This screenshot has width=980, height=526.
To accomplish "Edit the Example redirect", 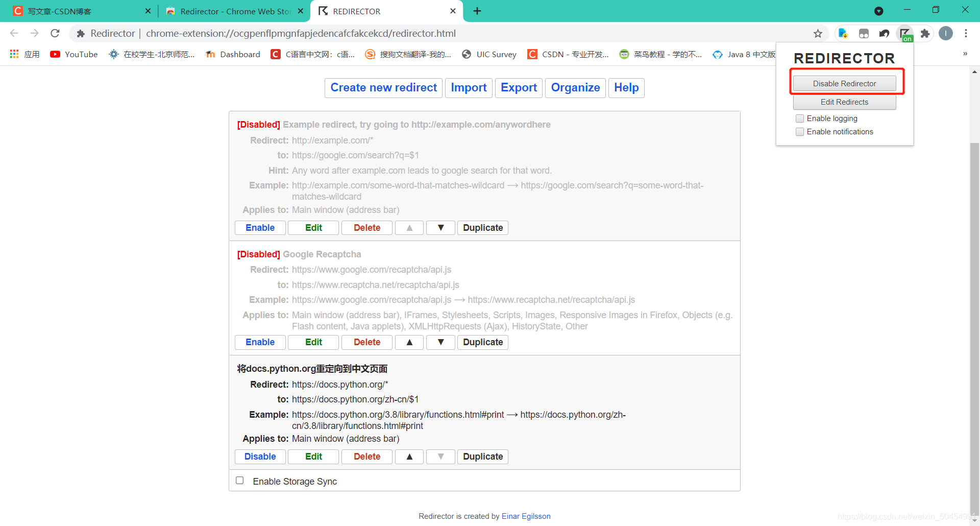I will coord(313,228).
